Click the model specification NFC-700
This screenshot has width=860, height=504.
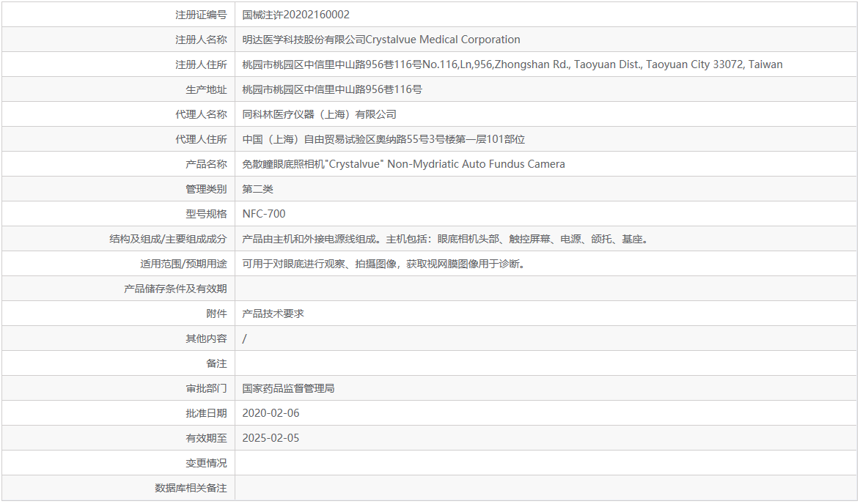pyautogui.click(x=264, y=213)
